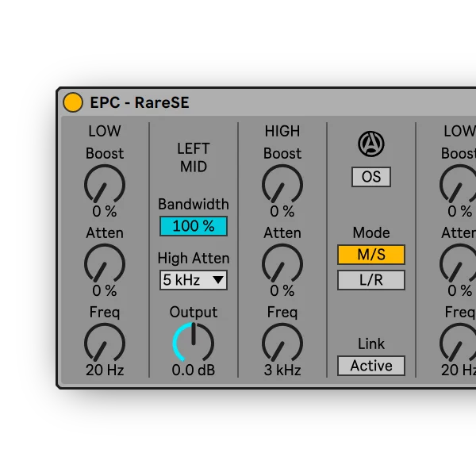
Task: Click the HIGH section heading
Action: tap(282, 131)
